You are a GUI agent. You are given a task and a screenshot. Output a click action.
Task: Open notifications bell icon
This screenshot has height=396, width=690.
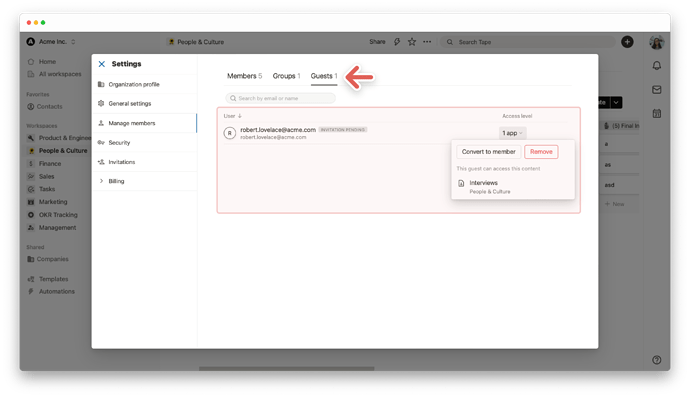click(x=657, y=66)
